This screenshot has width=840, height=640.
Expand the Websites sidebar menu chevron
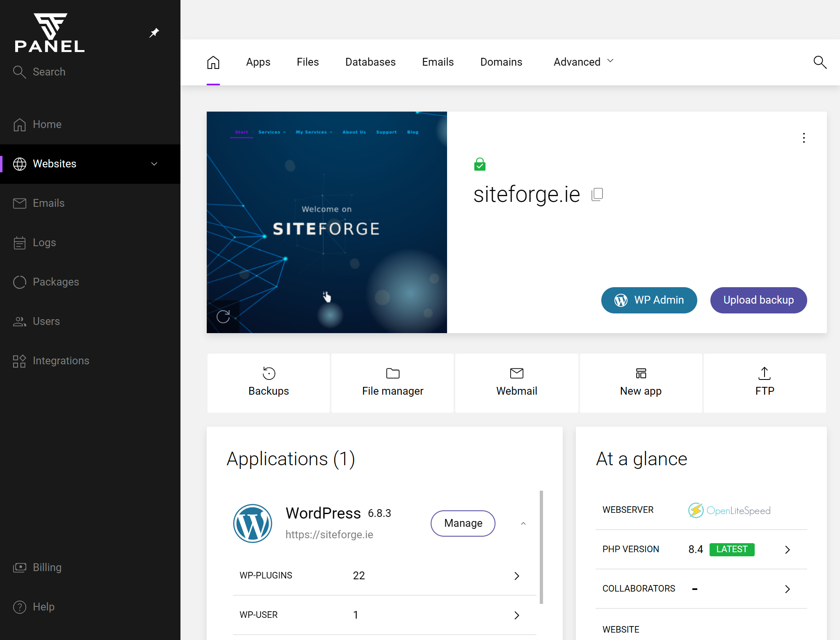pos(154,164)
